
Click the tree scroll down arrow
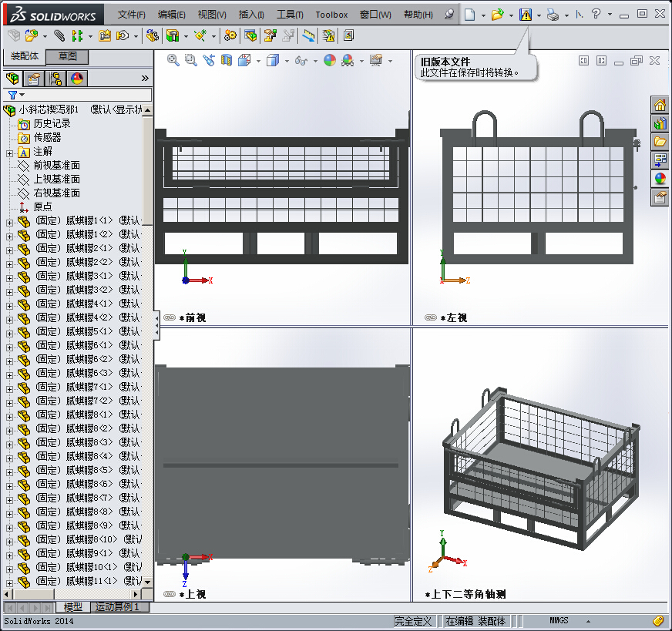click(x=147, y=582)
